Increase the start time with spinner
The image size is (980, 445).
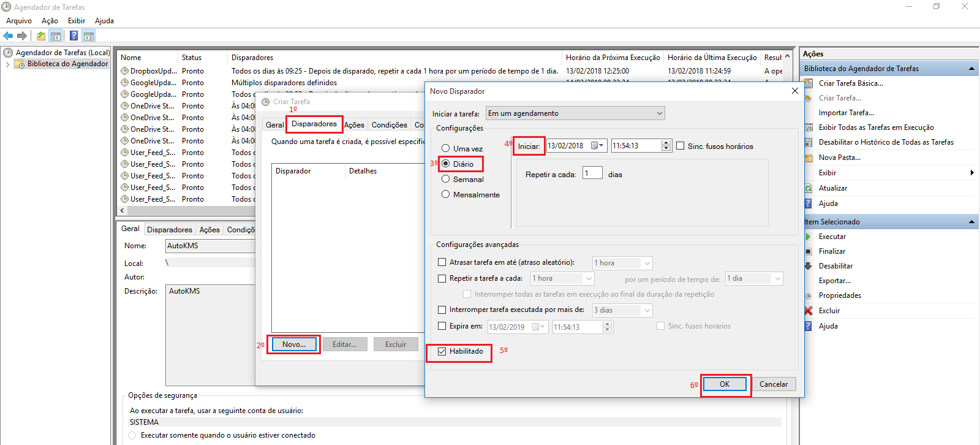pyautogui.click(x=666, y=143)
